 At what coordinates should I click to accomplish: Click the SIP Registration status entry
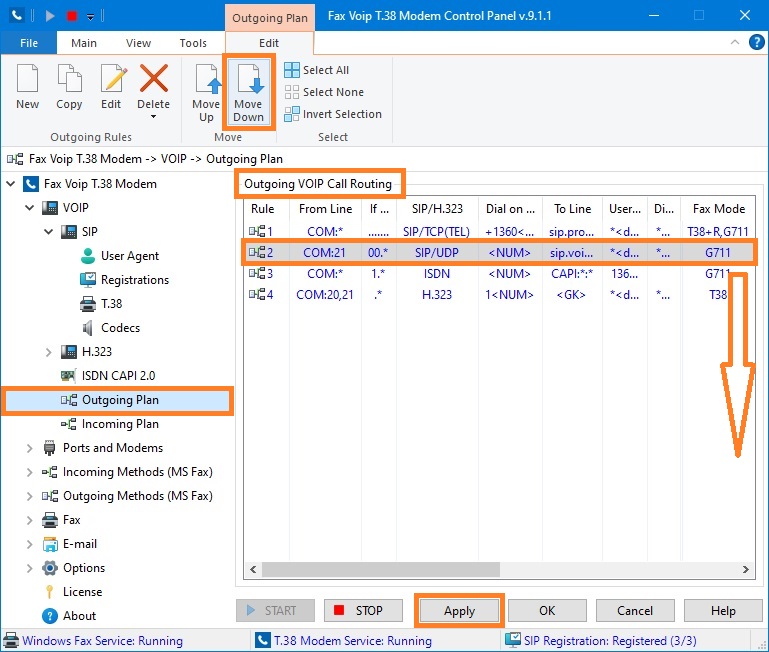[x=601, y=641]
